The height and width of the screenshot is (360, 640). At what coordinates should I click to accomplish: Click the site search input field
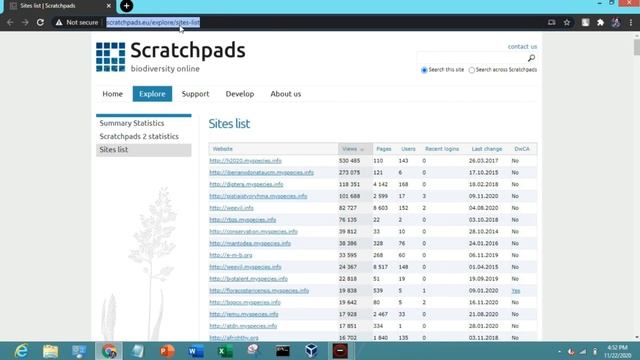coord(471,58)
